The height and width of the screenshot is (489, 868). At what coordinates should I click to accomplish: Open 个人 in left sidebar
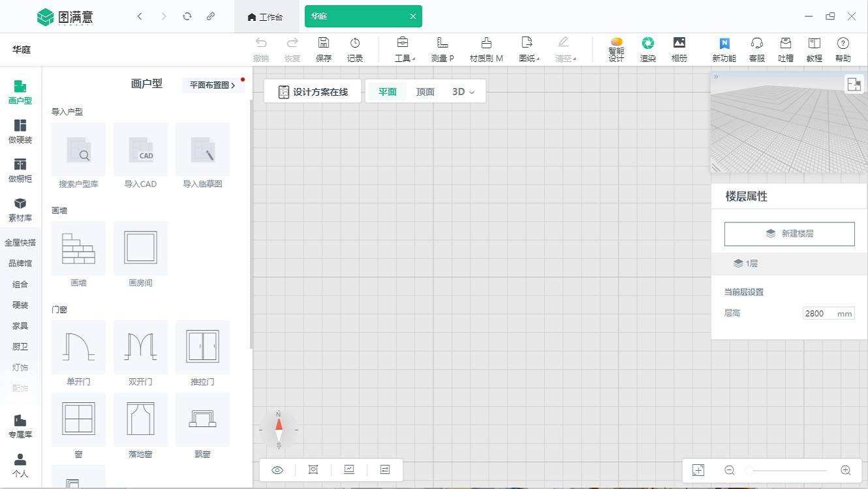tap(20, 466)
